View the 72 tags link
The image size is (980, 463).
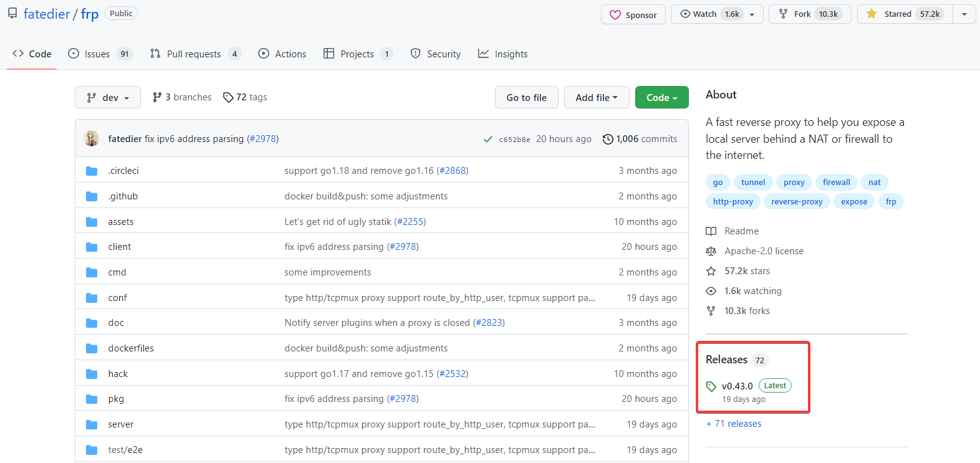[245, 97]
